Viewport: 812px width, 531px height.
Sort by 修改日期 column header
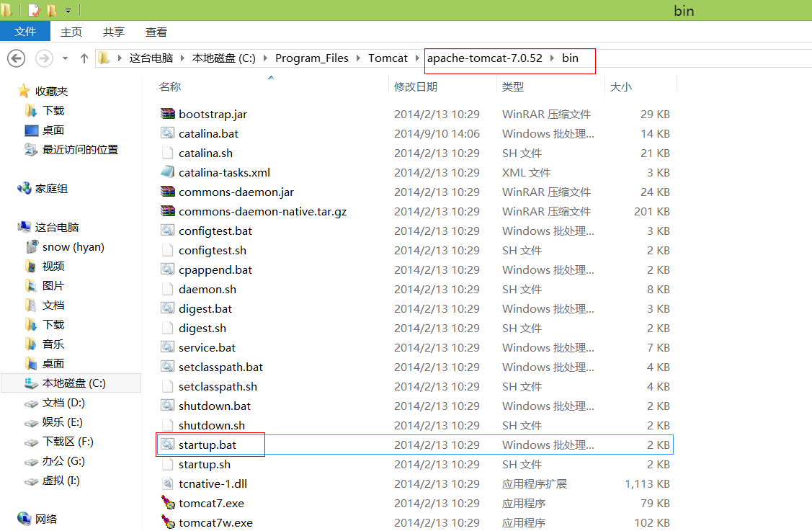coord(415,86)
